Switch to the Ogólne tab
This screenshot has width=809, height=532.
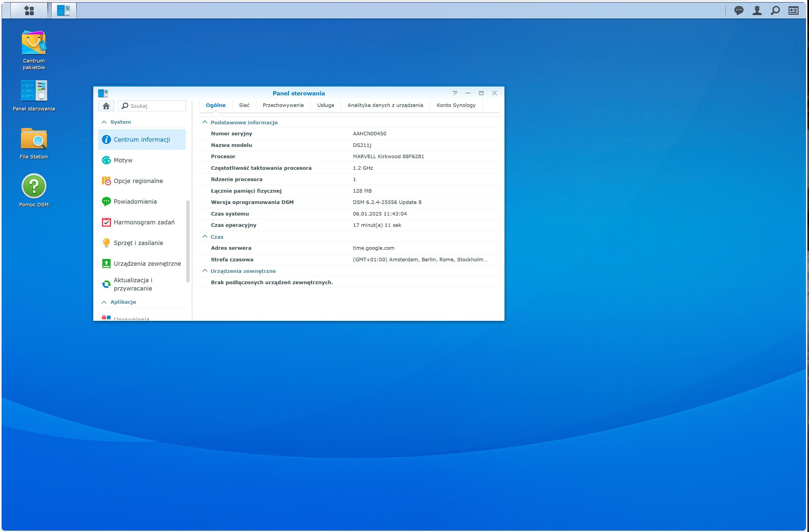pos(215,105)
